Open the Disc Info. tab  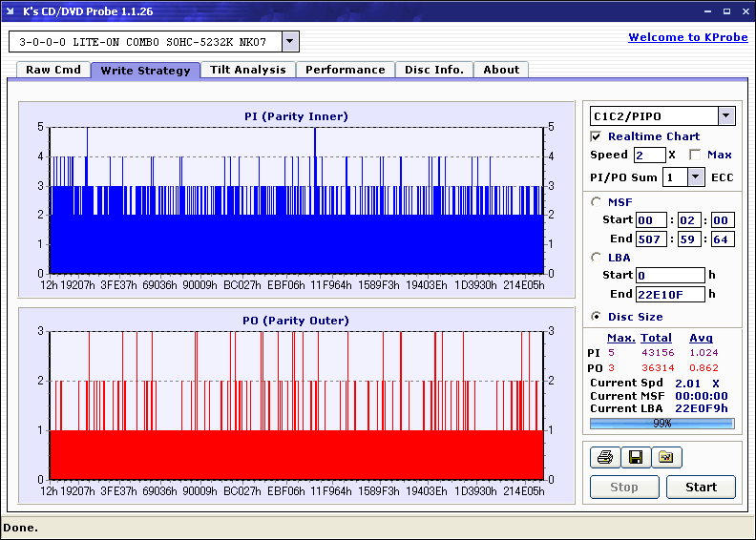tap(433, 70)
